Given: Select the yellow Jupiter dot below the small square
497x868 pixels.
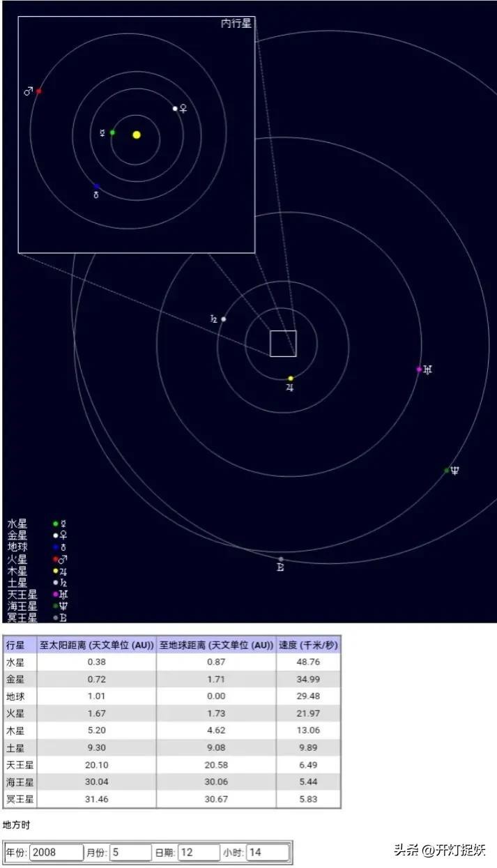Looking at the screenshot, I should pyautogui.click(x=291, y=379).
